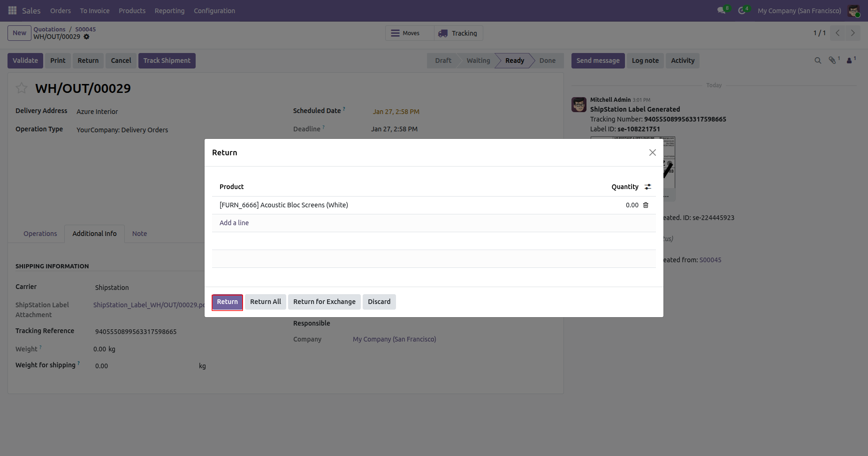
Task: Edit the Shipstation carrier field
Action: (112, 288)
